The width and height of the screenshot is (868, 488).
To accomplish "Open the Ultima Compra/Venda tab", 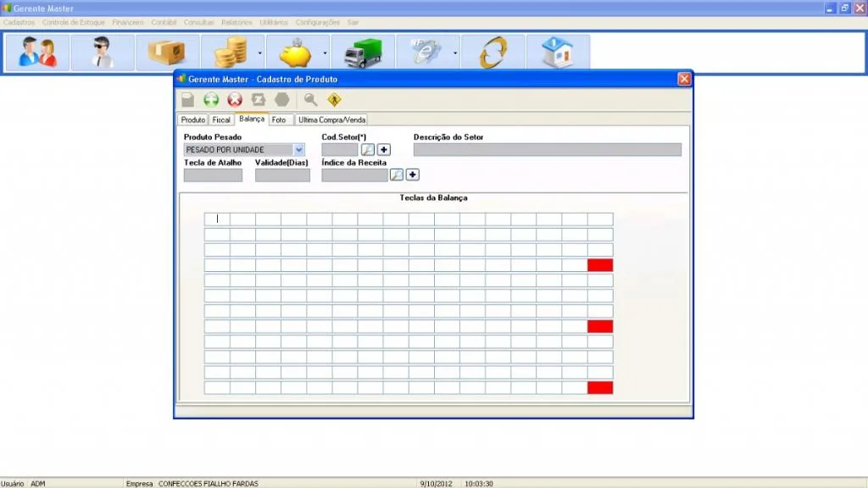I will coord(331,119).
